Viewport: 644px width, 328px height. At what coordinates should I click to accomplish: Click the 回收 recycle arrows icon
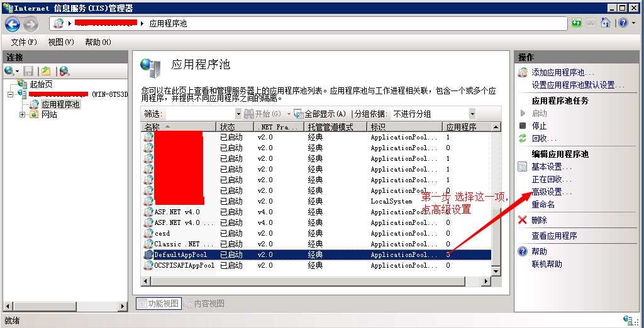tap(523, 138)
